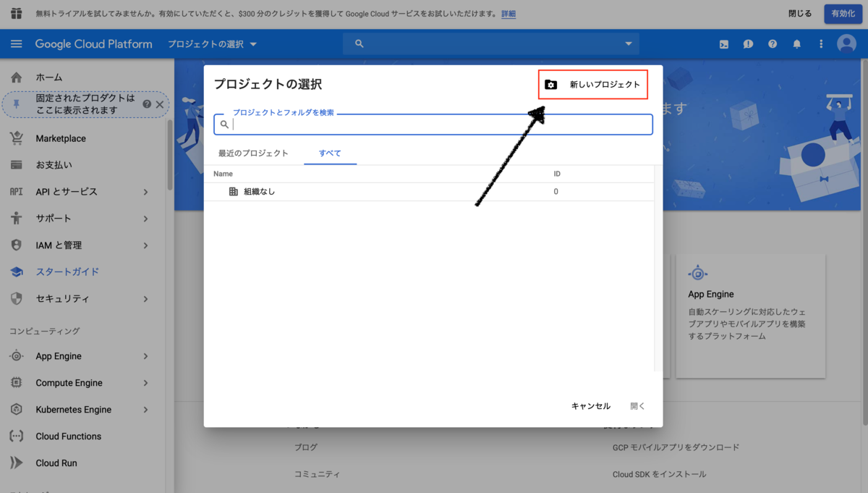Click the Google Cloud Platform logo text

coord(94,44)
